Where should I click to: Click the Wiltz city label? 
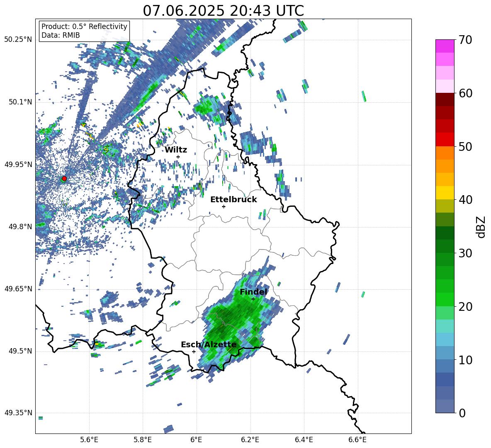[176, 150]
